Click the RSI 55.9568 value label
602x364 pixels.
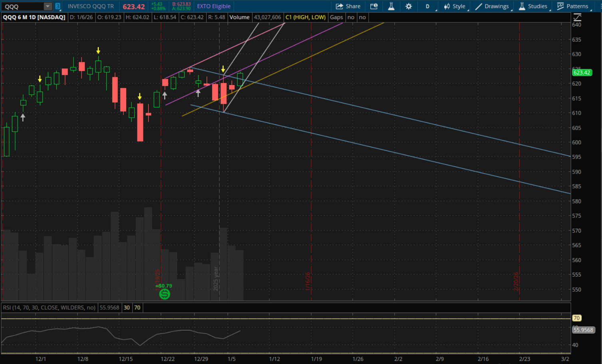[x=583, y=330]
